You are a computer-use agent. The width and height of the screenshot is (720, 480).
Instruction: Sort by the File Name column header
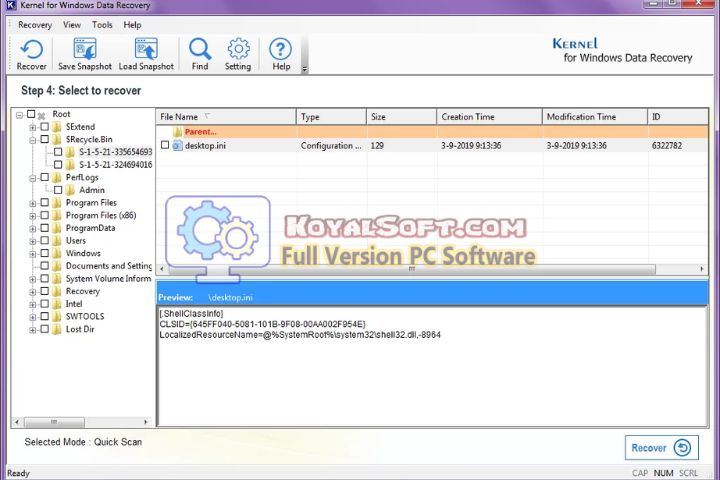(x=226, y=117)
